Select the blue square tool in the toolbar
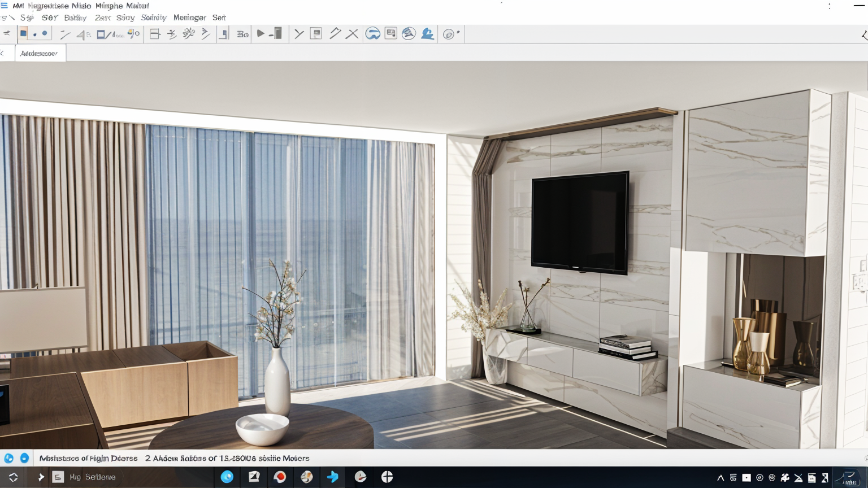 coord(23,34)
